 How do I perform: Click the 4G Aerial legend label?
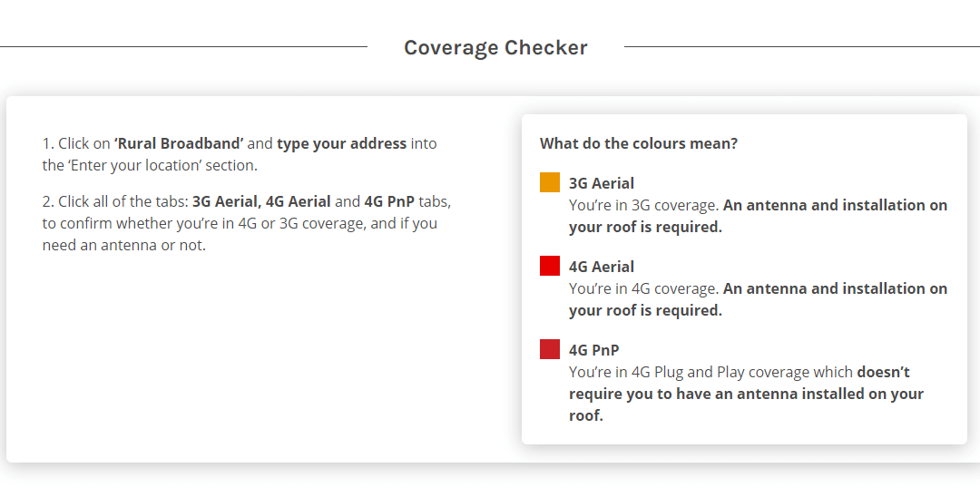pyautogui.click(x=602, y=267)
